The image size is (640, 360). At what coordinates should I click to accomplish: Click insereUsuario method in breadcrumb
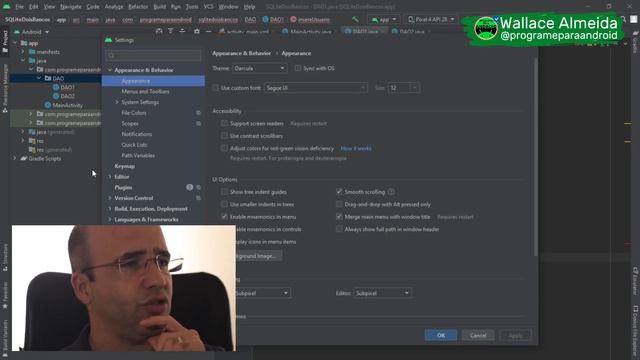pos(310,19)
